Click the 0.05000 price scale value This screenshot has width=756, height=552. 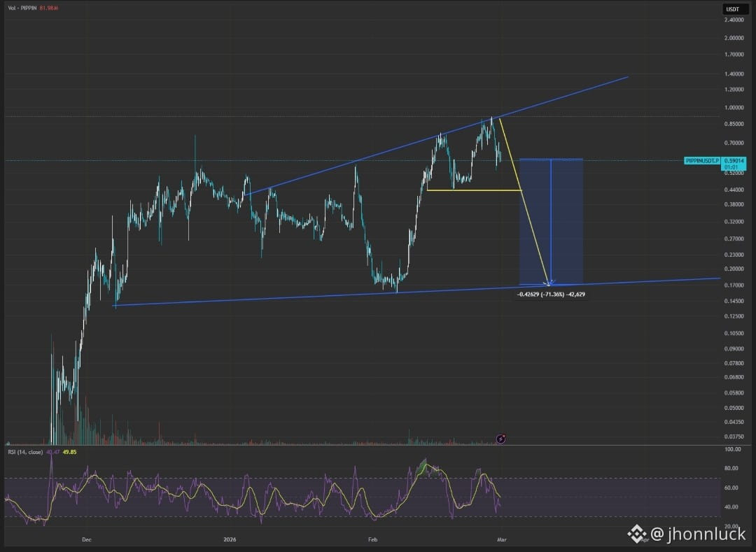[x=734, y=408]
